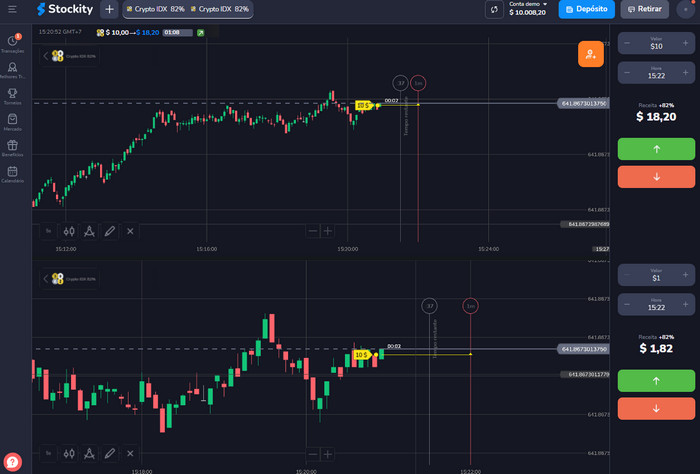Zoom out the bottom chart

tap(313, 454)
